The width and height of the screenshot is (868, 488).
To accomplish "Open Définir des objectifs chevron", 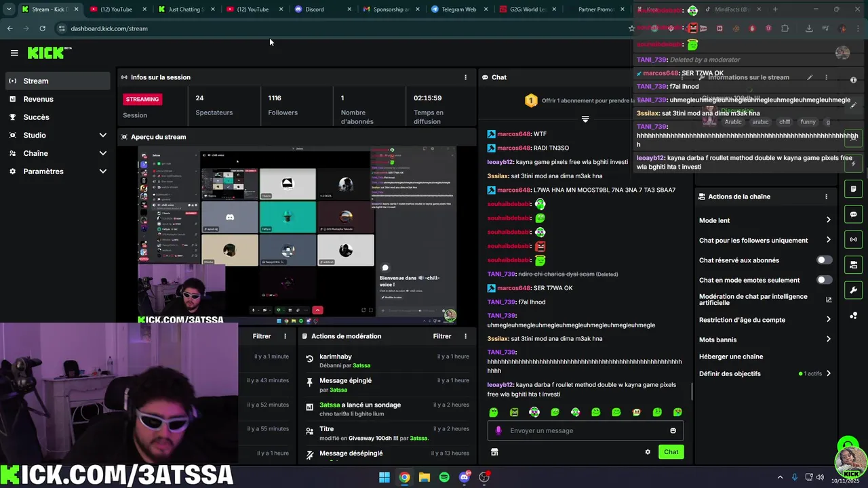I will tap(828, 373).
